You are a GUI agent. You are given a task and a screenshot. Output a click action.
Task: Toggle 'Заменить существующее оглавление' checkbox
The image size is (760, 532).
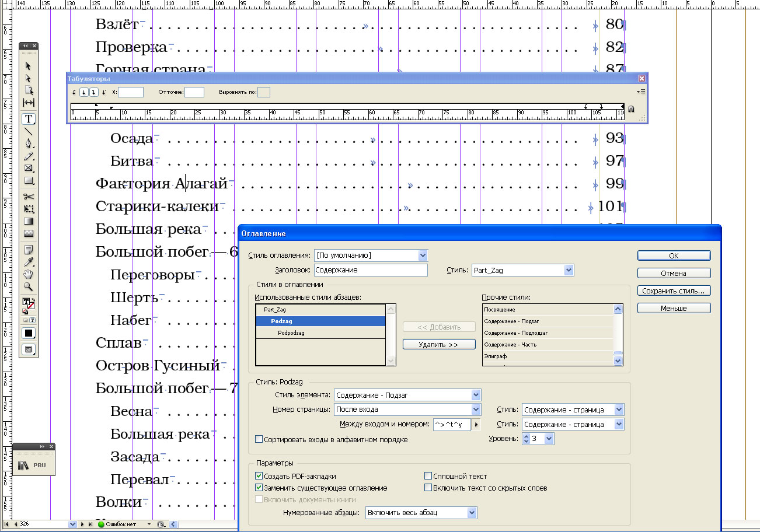click(259, 488)
